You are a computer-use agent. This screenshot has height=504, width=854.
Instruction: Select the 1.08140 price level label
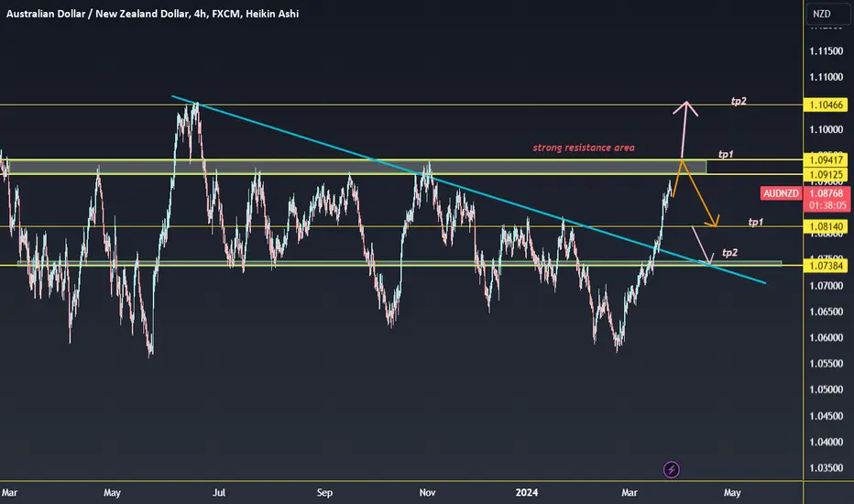tap(826, 226)
